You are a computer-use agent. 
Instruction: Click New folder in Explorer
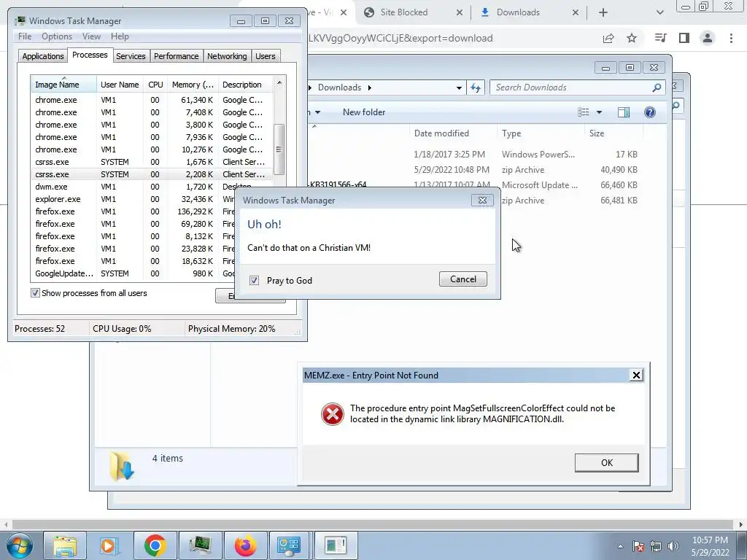coord(364,112)
